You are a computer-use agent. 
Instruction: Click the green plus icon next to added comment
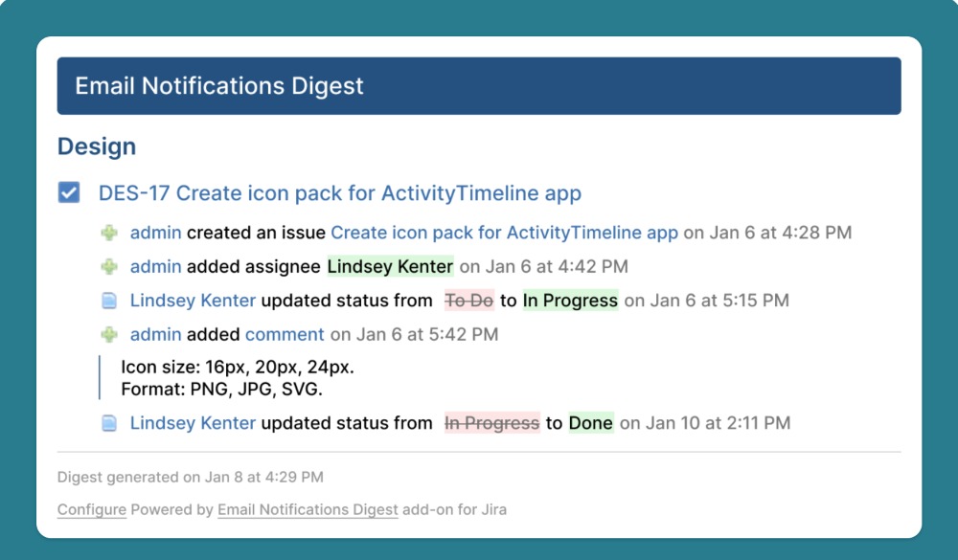[x=108, y=334]
